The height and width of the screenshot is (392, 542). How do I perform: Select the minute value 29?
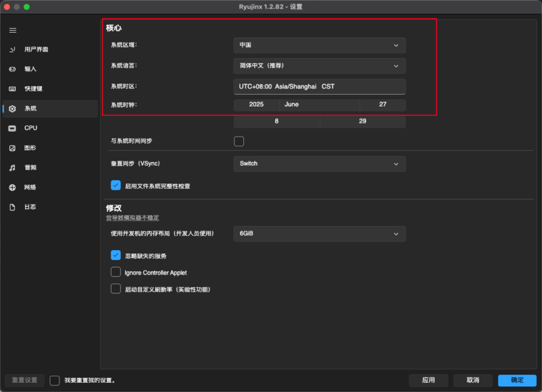363,122
